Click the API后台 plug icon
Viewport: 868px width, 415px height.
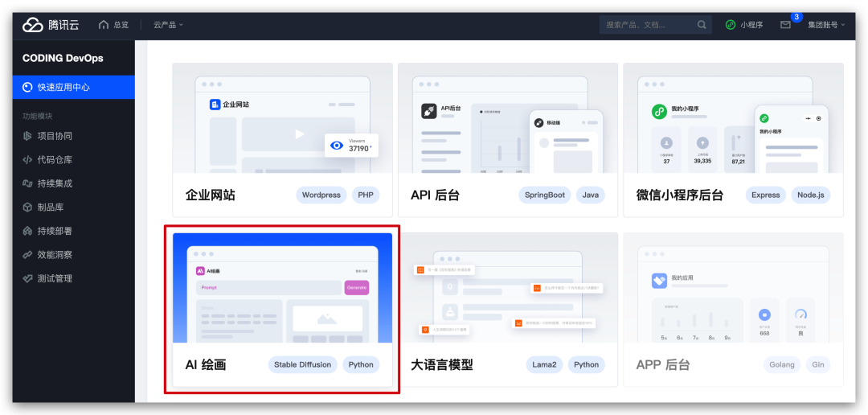(x=429, y=110)
